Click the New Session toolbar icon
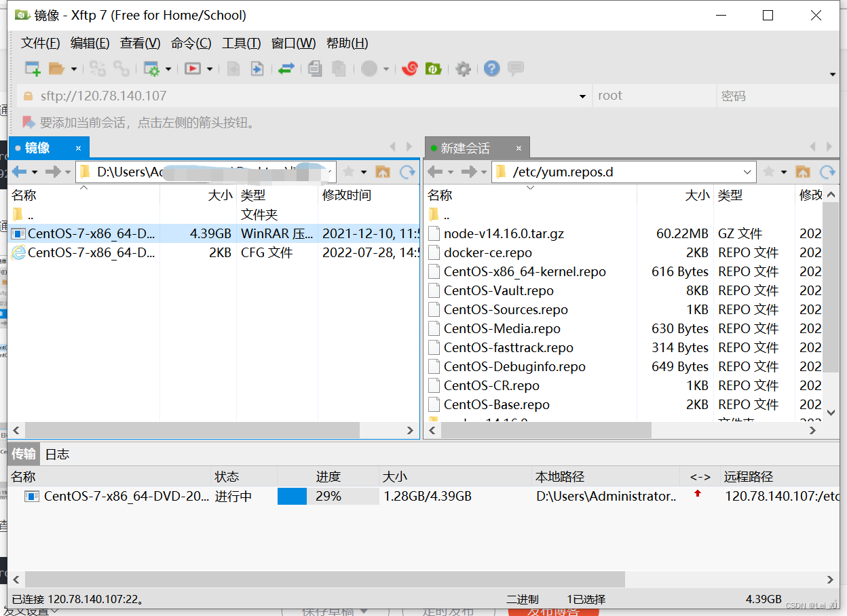The height and width of the screenshot is (616, 847). [x=33, y=69]
